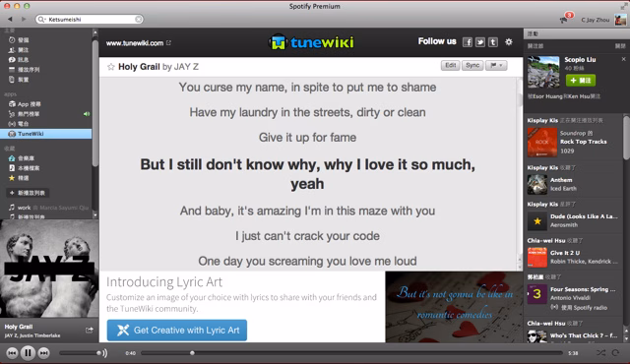Go back with the left arrow
Viewport: 630px width, 364px height.
[10, 19]
